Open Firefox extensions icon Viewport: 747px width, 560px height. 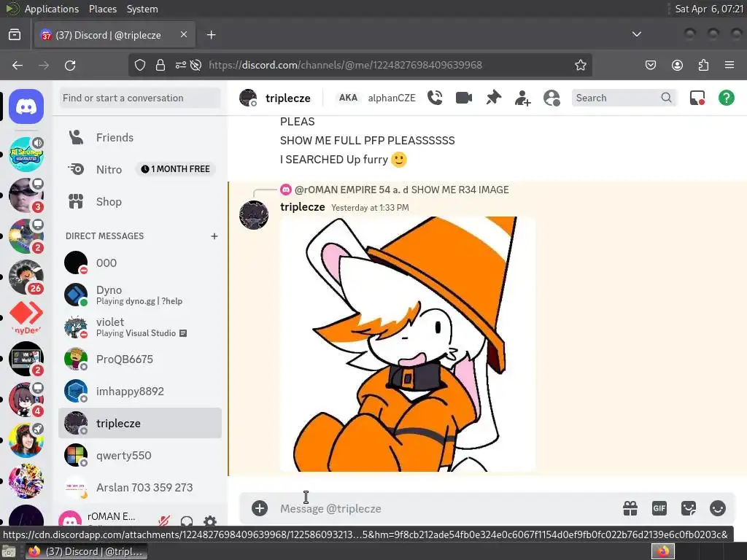pyautogui.click(x=703, y=65)
